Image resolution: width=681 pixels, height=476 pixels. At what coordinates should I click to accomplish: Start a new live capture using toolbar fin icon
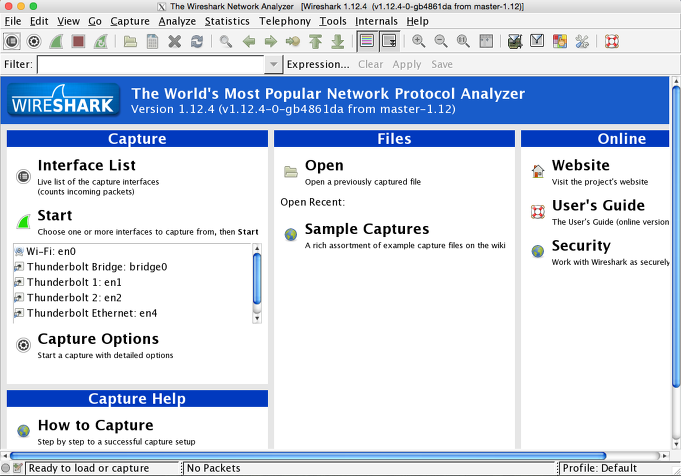click(x=56, y=42)
